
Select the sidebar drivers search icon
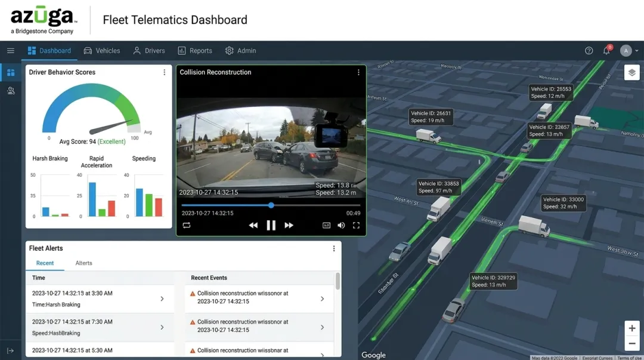point(11,91)
